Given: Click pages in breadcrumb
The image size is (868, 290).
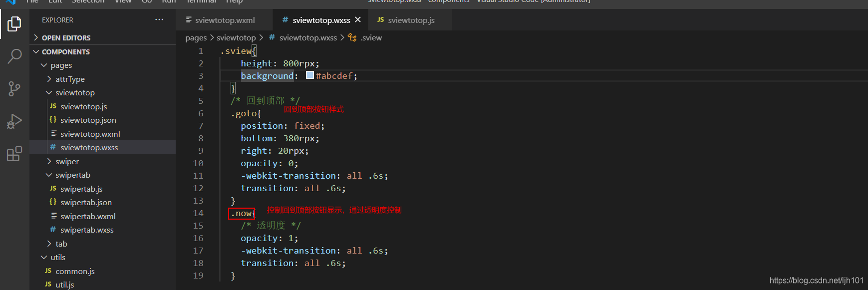Looking at the screenshot, I should [x=196, y=38].
